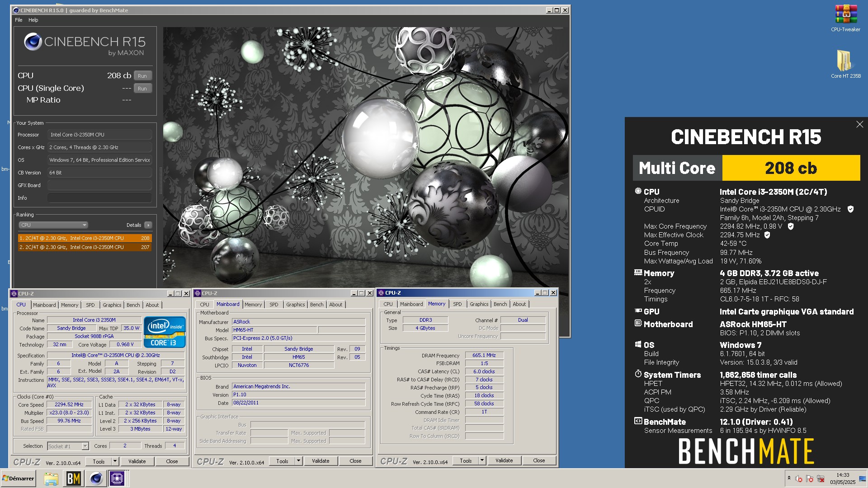Click the yellow 208 cb Multi Core score
This screenshot has width=868, height=488.
[791, 168]
